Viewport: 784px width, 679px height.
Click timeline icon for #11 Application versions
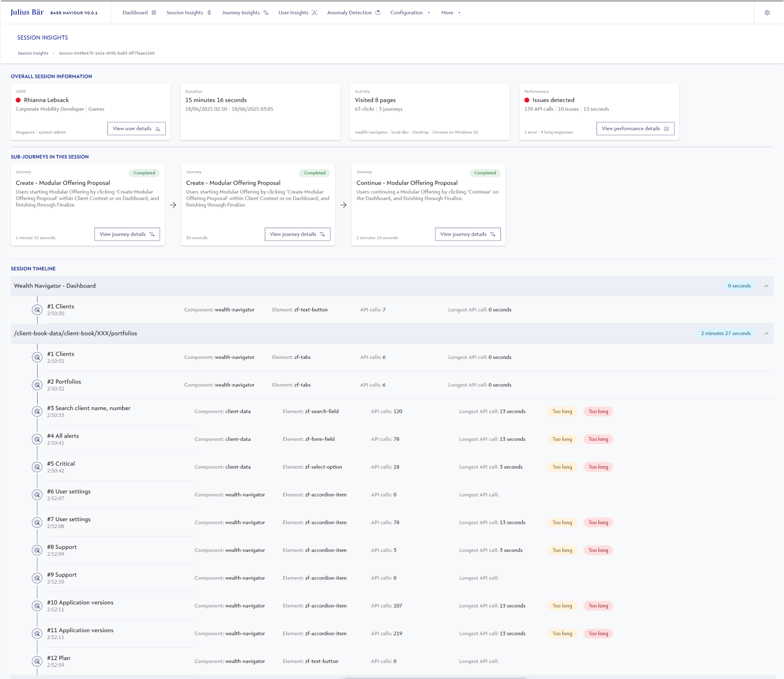tap(37, 633)
